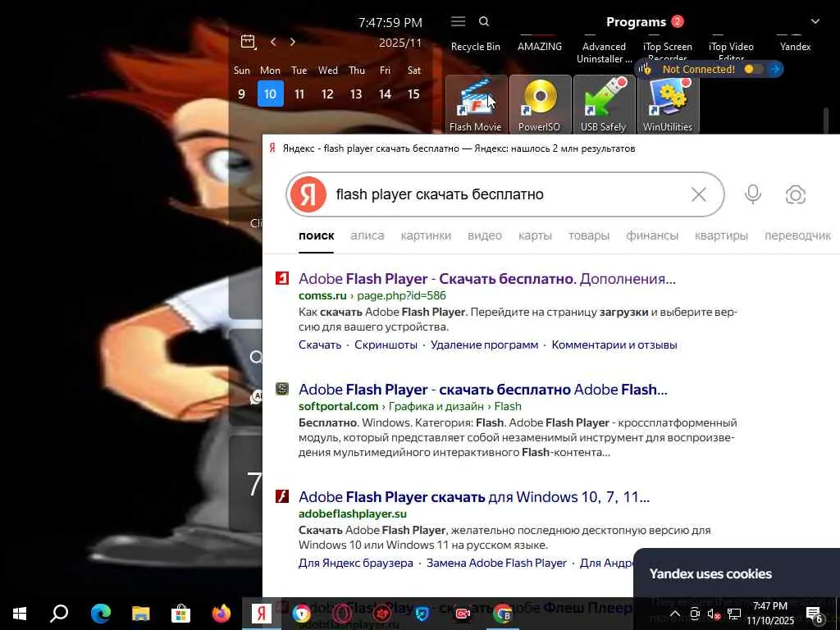Viewport: 840px width, 630px height.
Task: Launch the PowerISO shortcut
Action: 540,104
